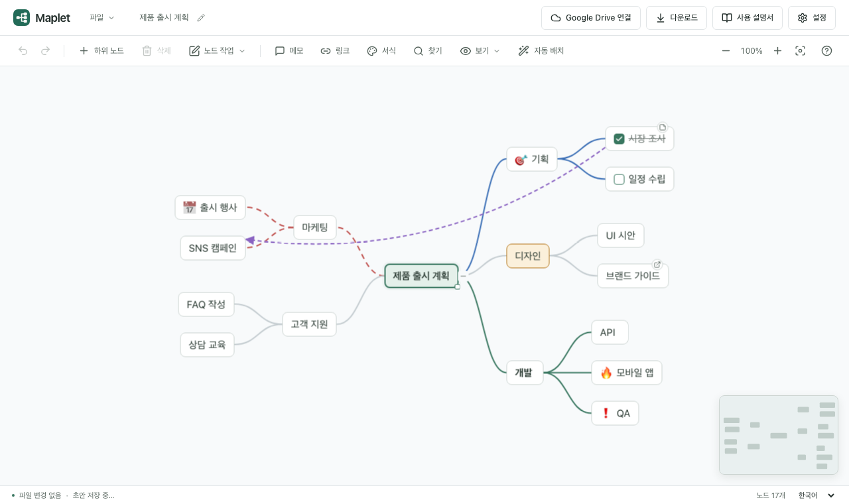Click the 찾기 search tool

point(428,51)
